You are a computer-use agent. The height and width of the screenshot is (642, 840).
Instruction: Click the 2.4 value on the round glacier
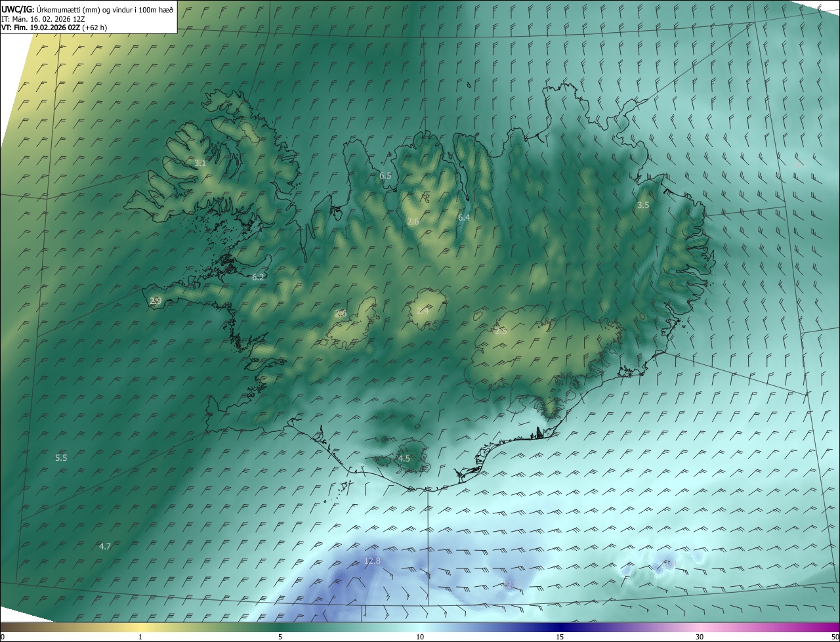(x=423, y=311)
